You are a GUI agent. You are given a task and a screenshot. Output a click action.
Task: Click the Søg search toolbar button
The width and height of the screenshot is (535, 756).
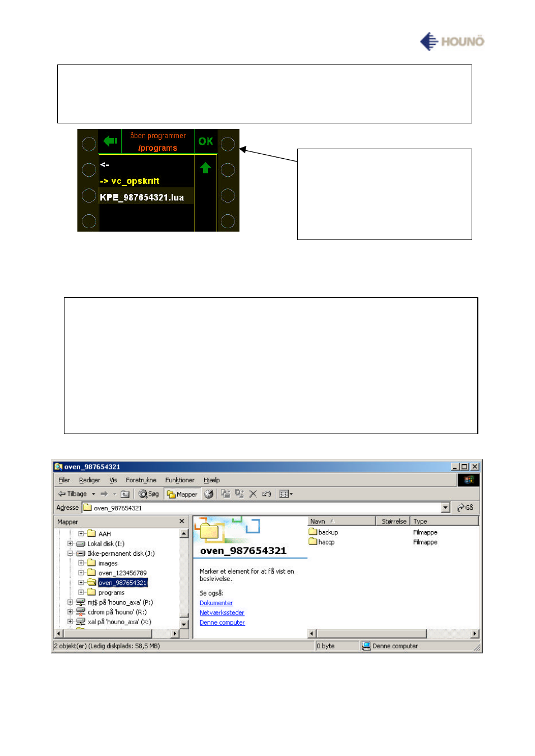[x=149, y=494]
